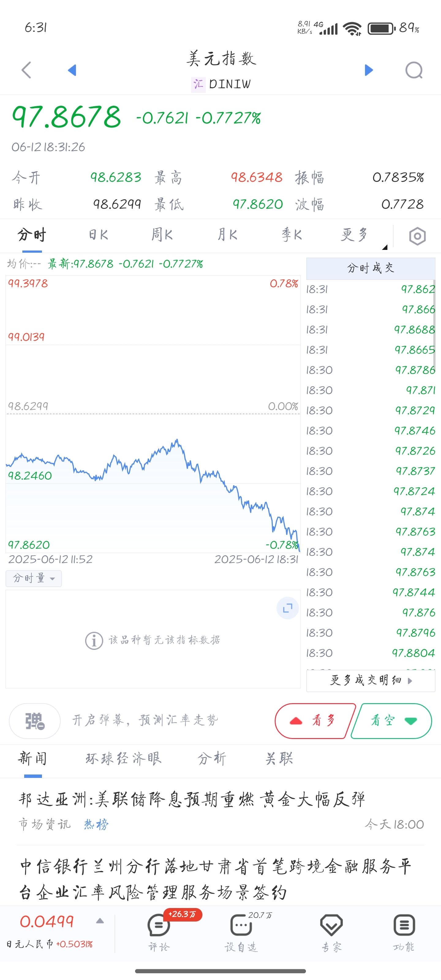Go to previous instrument with left triangle
The width and height of the screenshot is (441, 980).
click(x=72, y=70)
